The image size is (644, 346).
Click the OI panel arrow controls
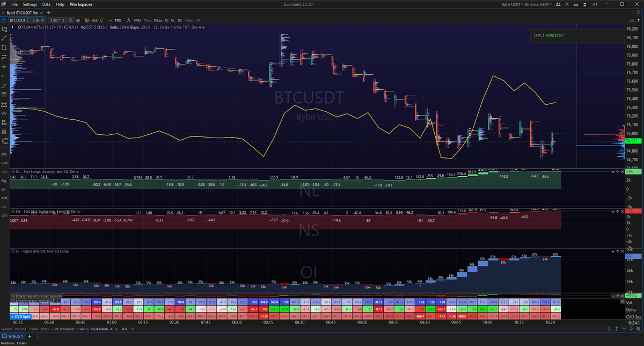point(615,251)
